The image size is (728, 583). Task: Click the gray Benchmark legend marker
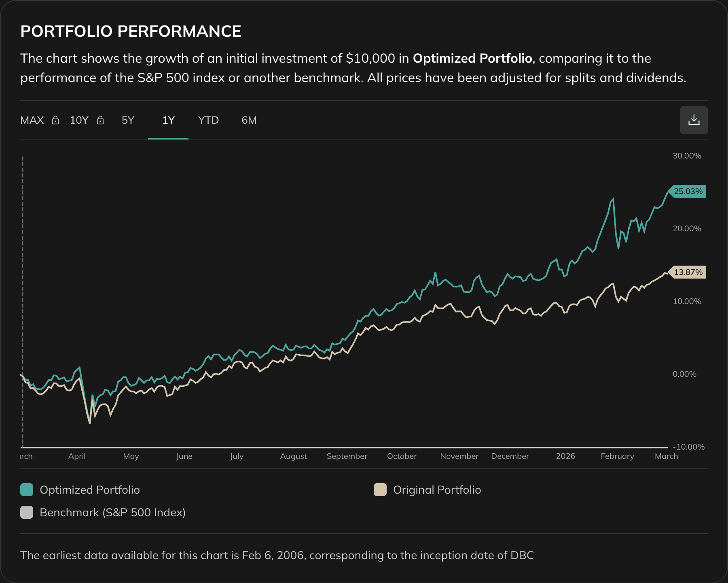[x=26, y=512]
